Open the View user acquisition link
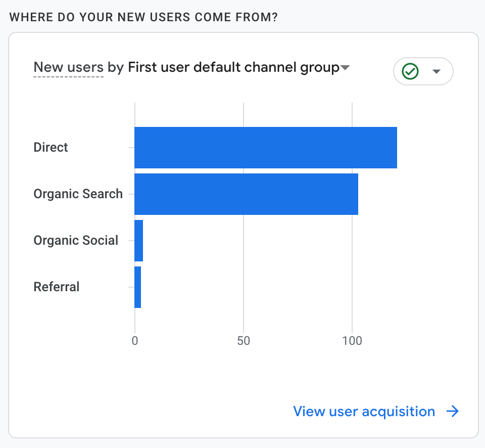The height and width of the screenshot is (448, 485). (364, 412)
